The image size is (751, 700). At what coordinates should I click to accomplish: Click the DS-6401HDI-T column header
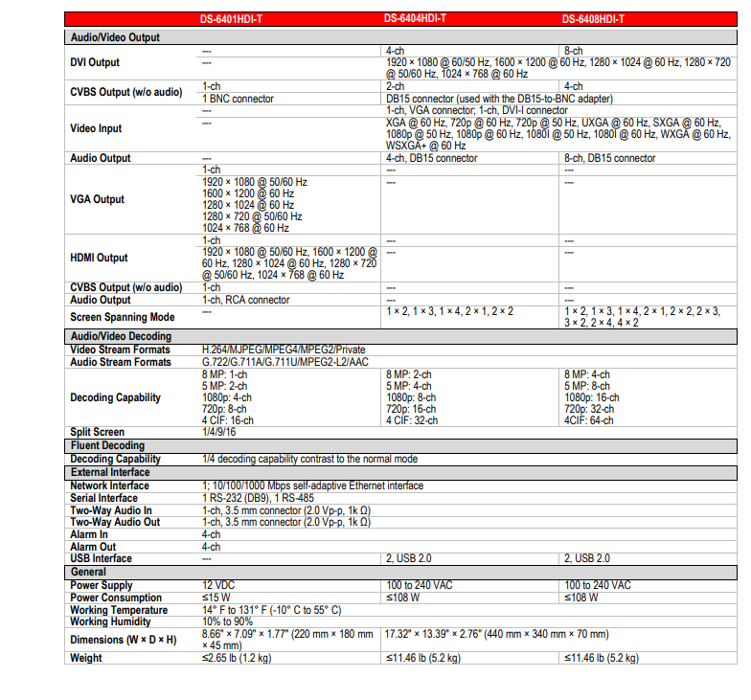click(231, 19)
